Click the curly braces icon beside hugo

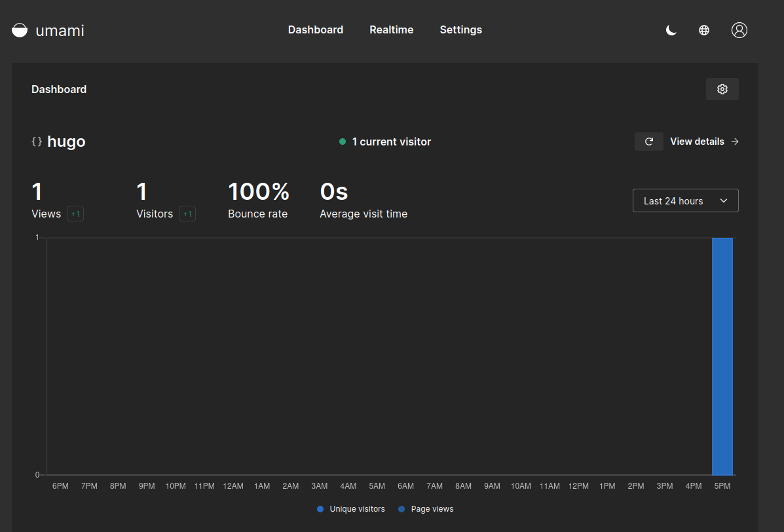point(37,142)
